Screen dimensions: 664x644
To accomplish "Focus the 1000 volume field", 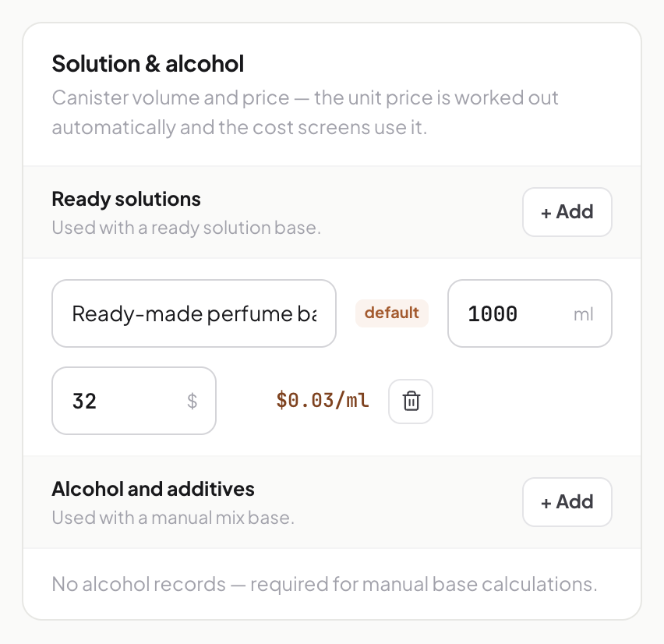I will tap(530, 313).
